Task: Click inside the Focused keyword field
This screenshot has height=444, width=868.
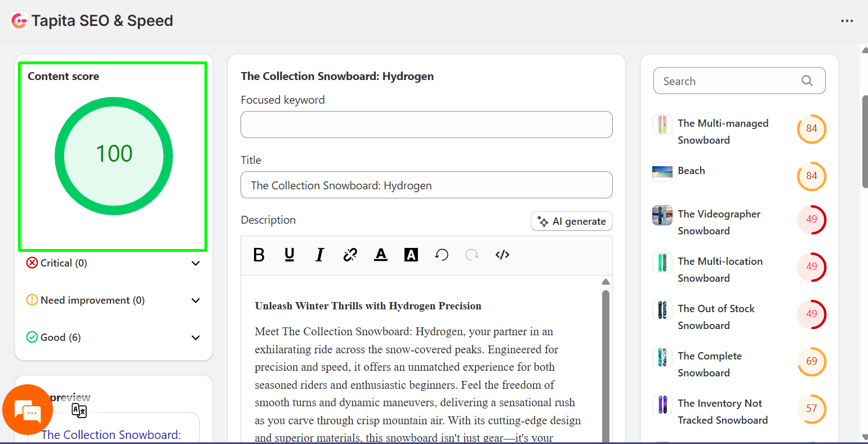Action: point(426,125)
